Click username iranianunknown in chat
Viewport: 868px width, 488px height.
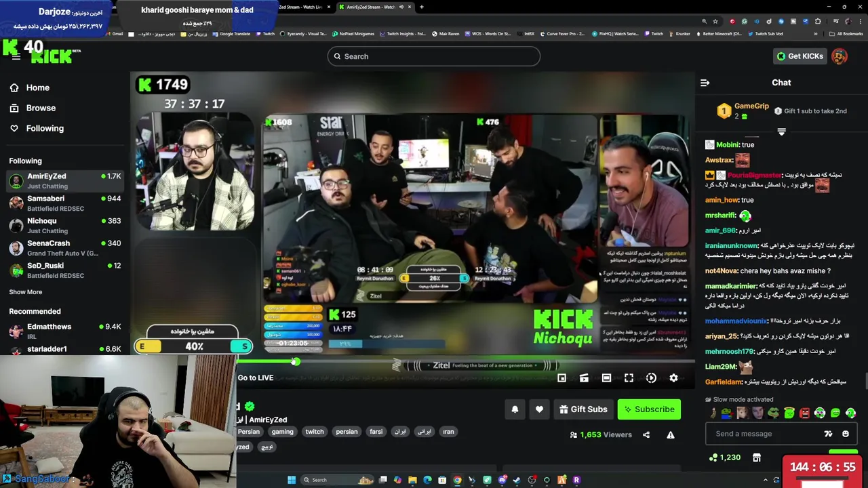click(731, 246)
